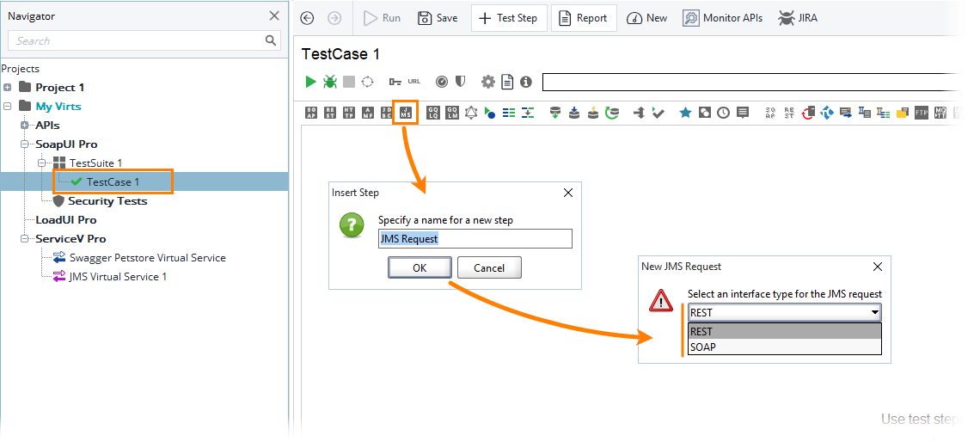Go back with the left arrow button
The height and width of the screenshot is (442, 980).
[x=307, y=18]
